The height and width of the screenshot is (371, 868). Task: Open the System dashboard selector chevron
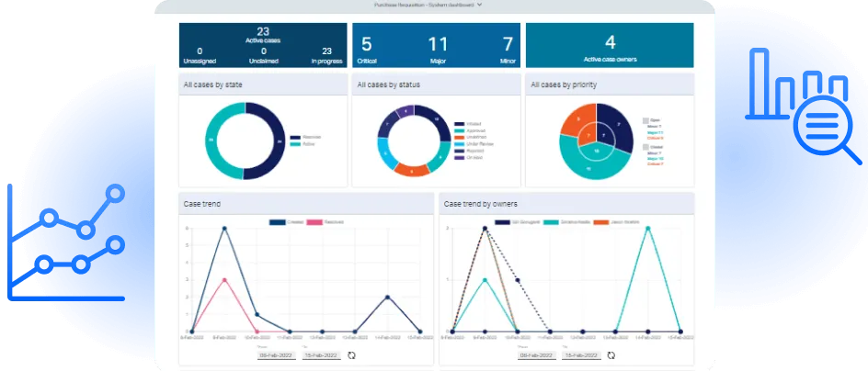479,5
